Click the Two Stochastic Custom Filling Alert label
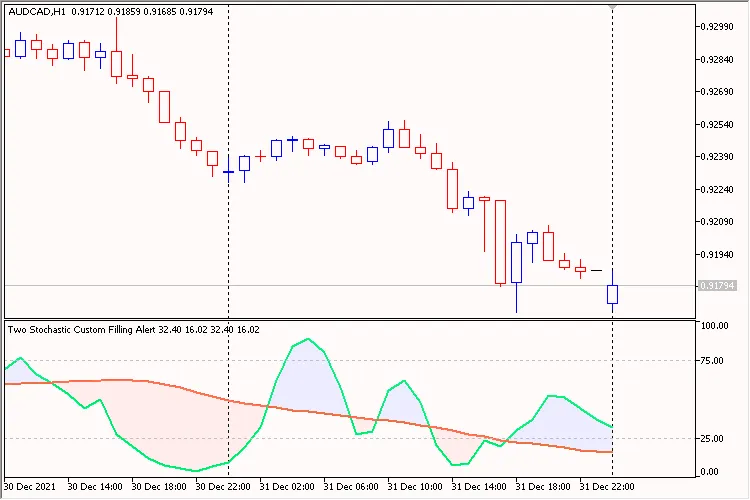This screenshot has height=500, width=750. click(81, 330)
